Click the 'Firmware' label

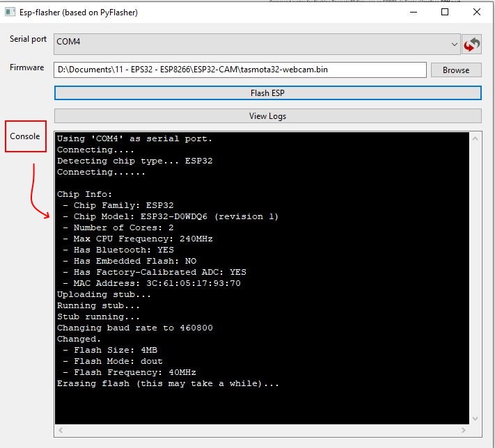27,67
